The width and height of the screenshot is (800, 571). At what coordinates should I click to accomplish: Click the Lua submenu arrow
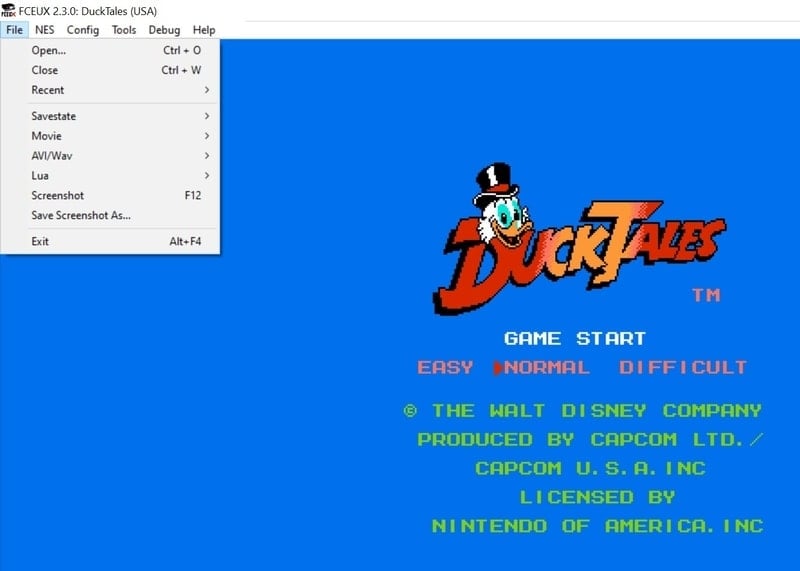(x=207, y=176)
